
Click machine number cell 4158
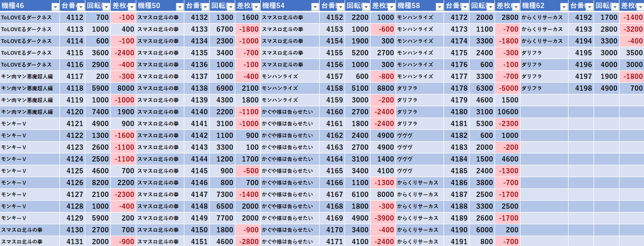pyautogui.click(x=332, y=88)
